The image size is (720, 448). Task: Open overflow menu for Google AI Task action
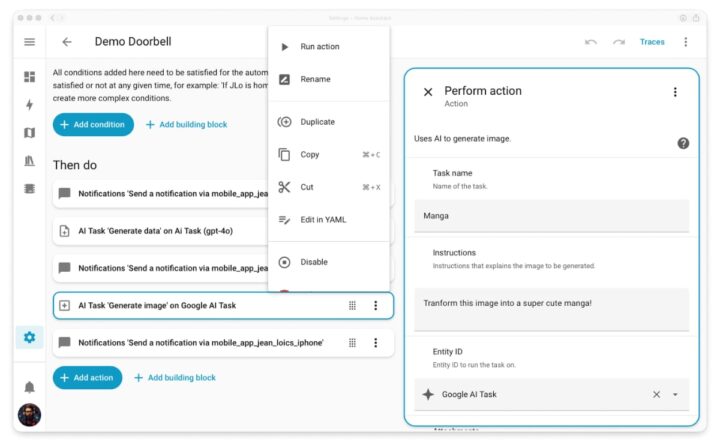click(375, 305)
